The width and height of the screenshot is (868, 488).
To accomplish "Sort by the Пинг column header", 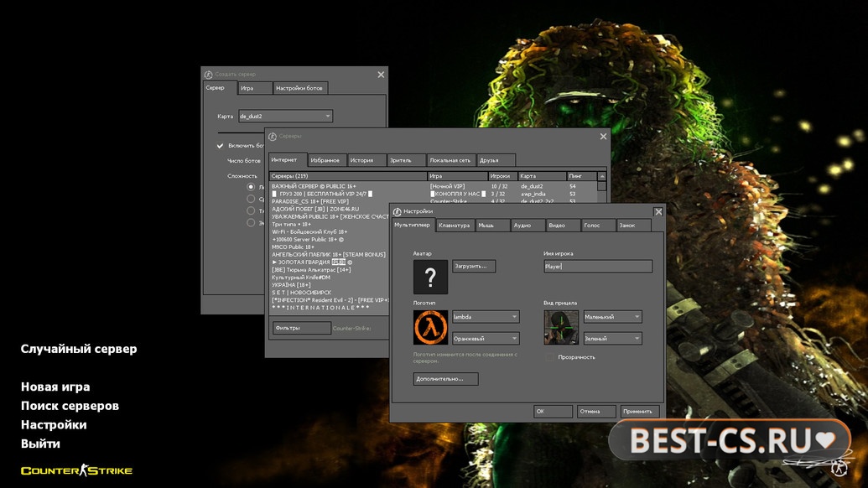I will pyautogui.click(x=582, y=176).
